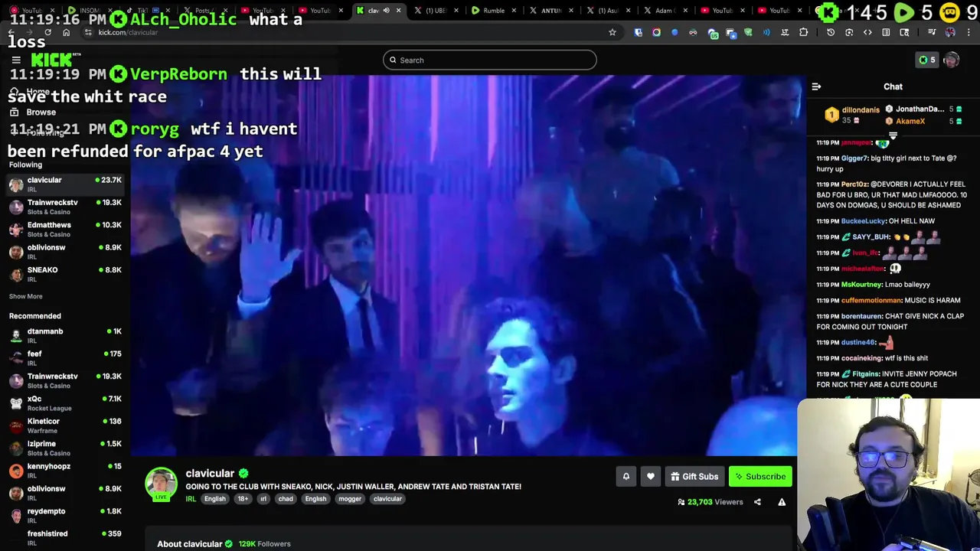Screen dimensions: 980x551
Task: Open the Kick points balance showing 5
Action: click(x=927, y=60)
